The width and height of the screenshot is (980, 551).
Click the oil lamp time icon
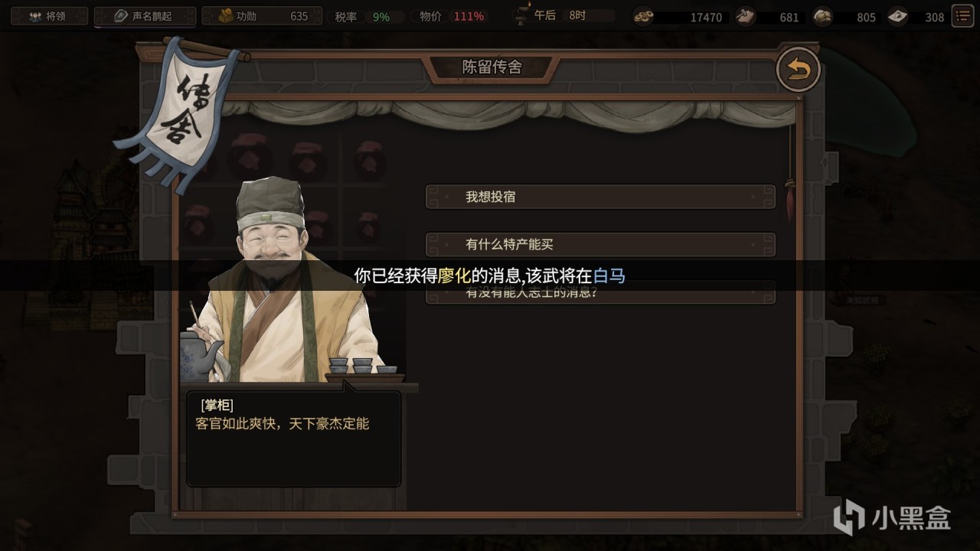(x=522, y=15)
